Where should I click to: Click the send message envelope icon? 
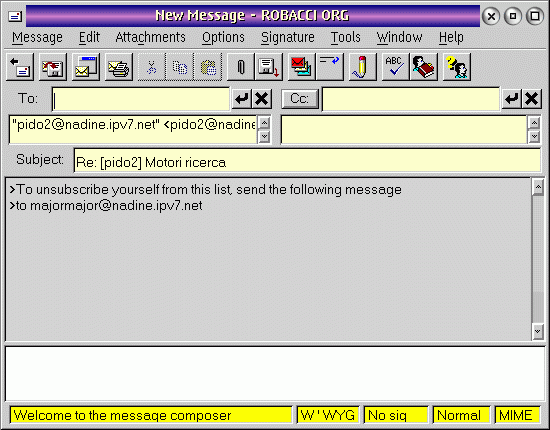86,67
